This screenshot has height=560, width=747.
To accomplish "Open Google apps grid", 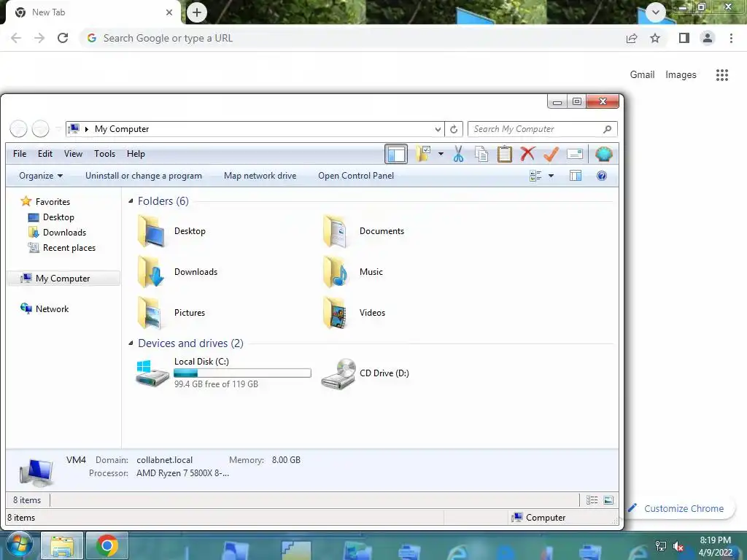I will pos(722,75).
